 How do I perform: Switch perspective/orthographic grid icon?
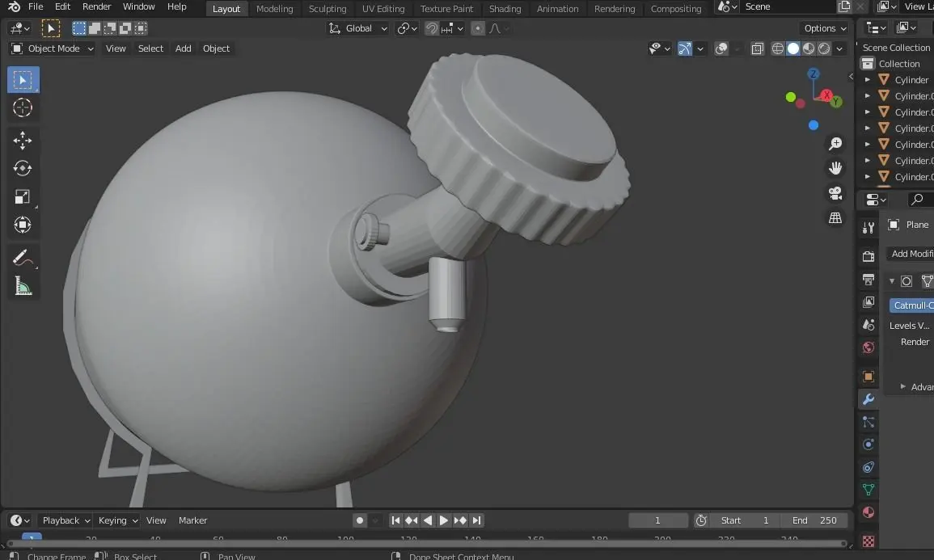tap(835, 218)
